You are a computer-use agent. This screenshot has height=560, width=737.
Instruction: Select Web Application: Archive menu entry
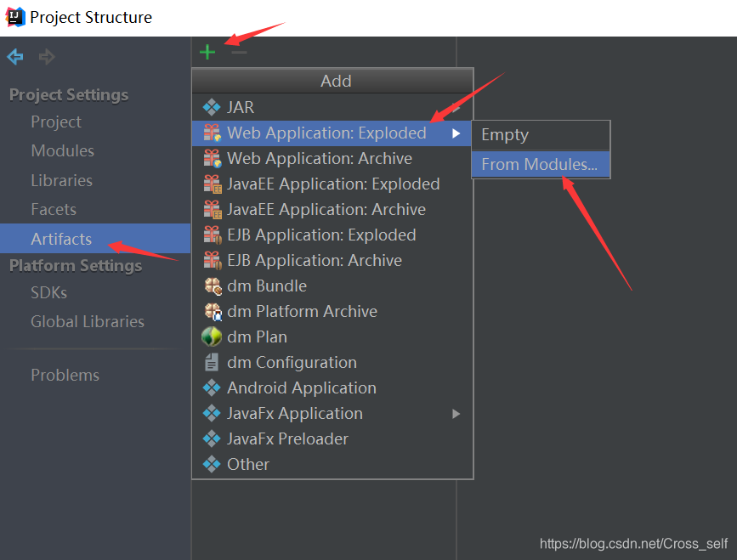point(332,158)
